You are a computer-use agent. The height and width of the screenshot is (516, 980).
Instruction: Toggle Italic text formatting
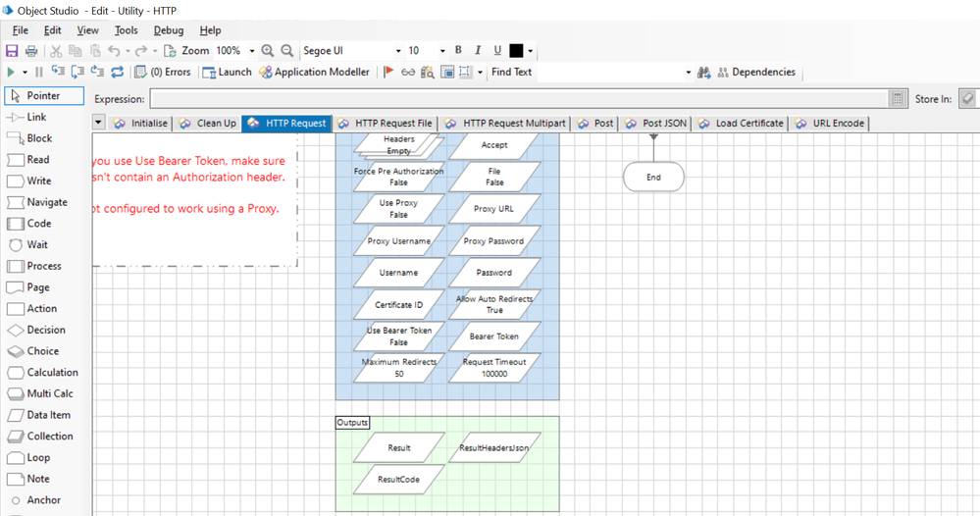tap(478, 51)
